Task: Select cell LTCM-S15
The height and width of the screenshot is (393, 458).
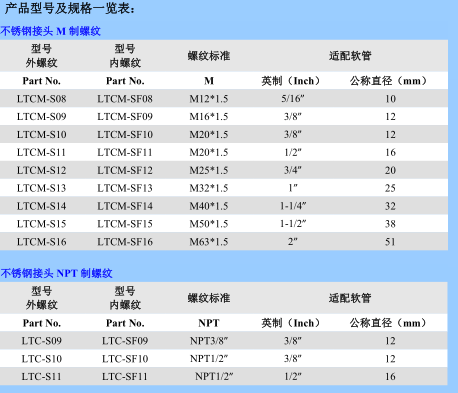Action: click(x=42, y=224)
